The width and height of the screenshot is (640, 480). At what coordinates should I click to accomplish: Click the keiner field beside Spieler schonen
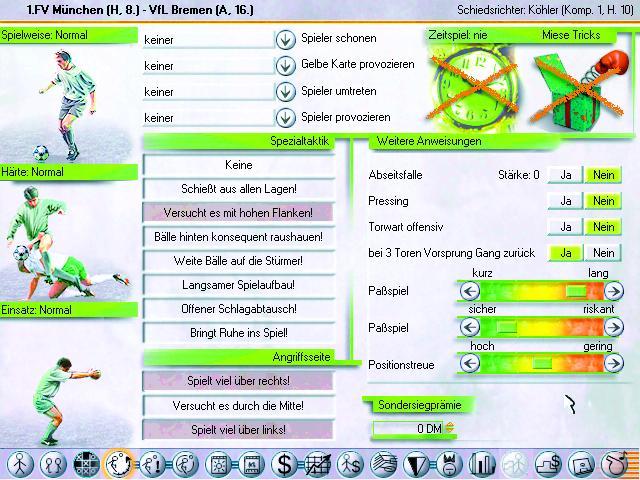(209, 40)
